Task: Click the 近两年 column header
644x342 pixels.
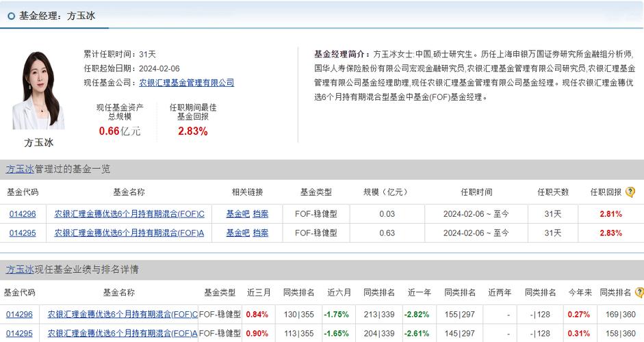Action: (500, 292)
